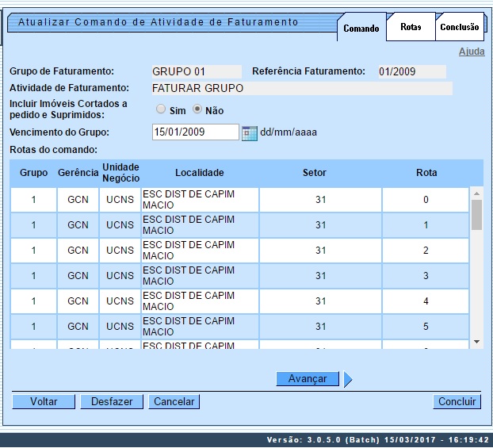Viewport: 493px width, 448px height.
Task: Click the Localidade column header
Action: click(200, 173)
